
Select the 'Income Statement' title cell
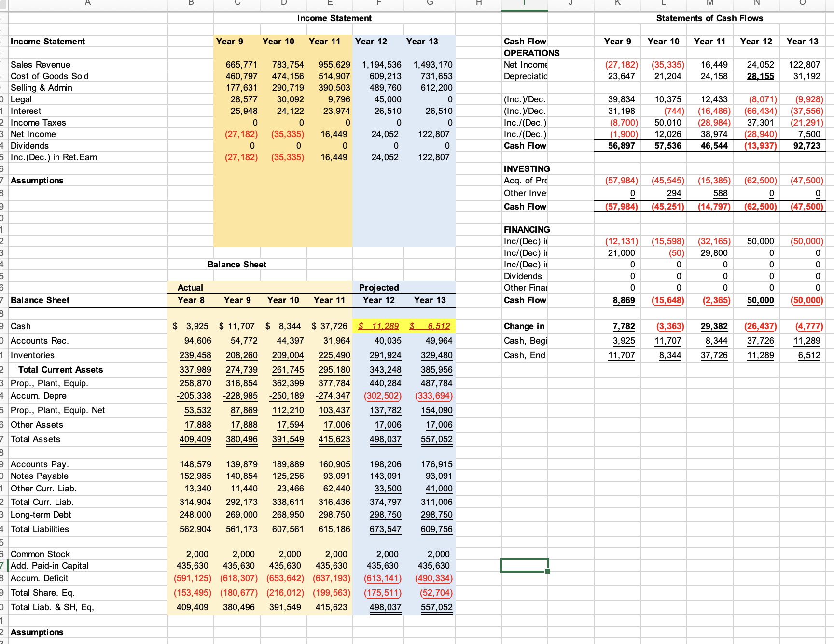coord(334,18)
